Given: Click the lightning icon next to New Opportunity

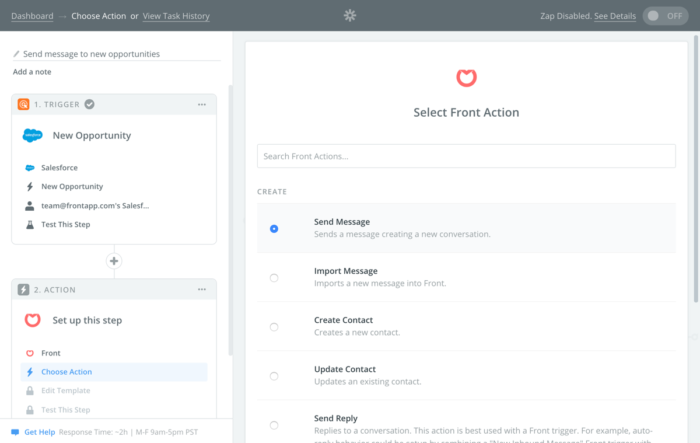Looking at the screenshot, I should [x=29, y=187].
